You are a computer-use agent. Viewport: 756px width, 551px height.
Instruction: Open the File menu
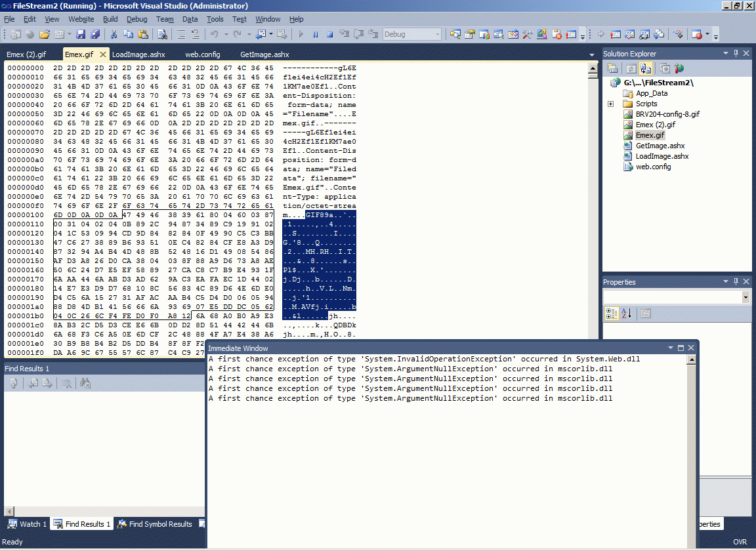(x=9, y=19)
